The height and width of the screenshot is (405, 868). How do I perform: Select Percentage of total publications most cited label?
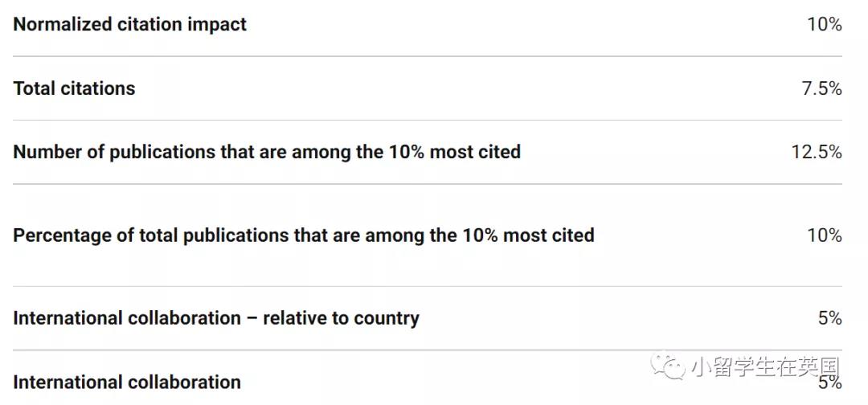tap(304, 235)
